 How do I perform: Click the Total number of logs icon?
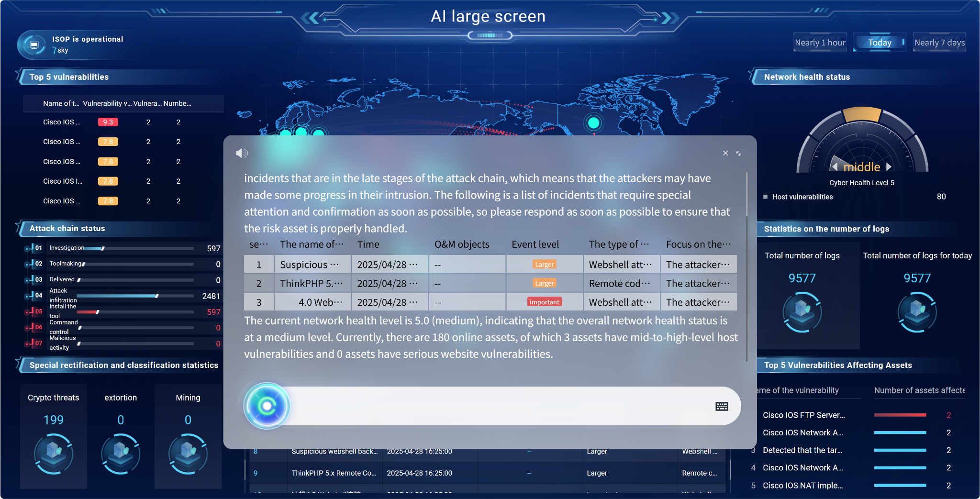[x=802, y=312]
